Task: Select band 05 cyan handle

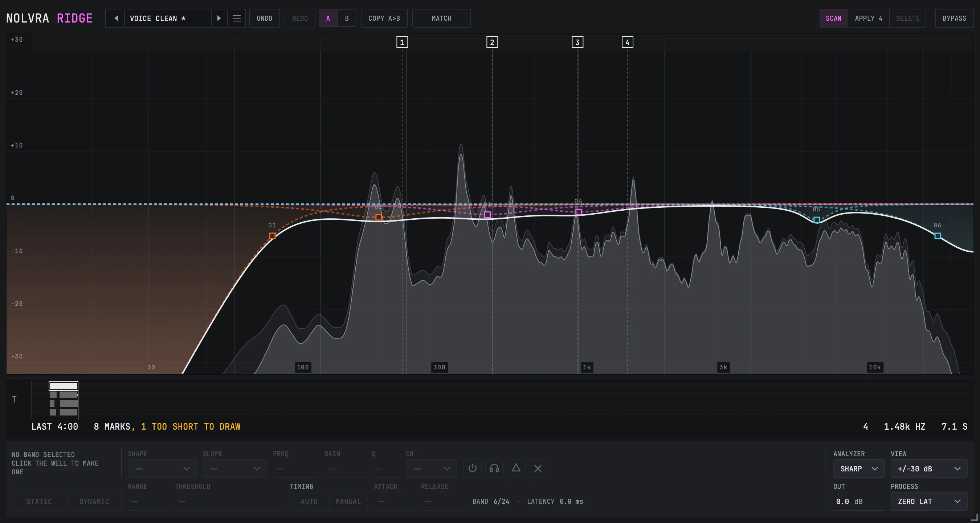Action: [816, 220]
